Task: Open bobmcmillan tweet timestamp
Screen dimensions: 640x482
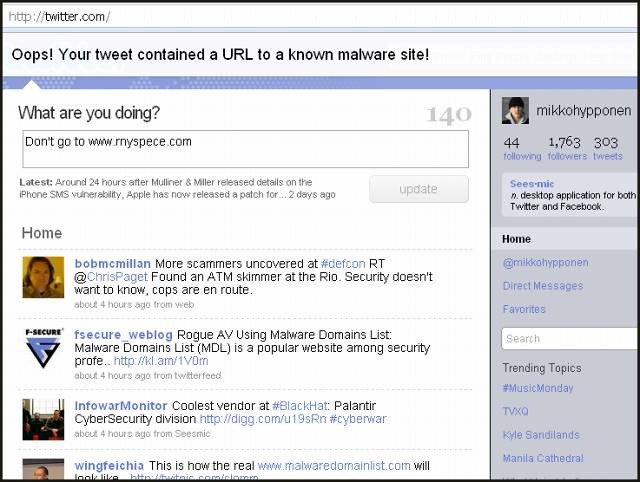Action: [x=112, y=304]
